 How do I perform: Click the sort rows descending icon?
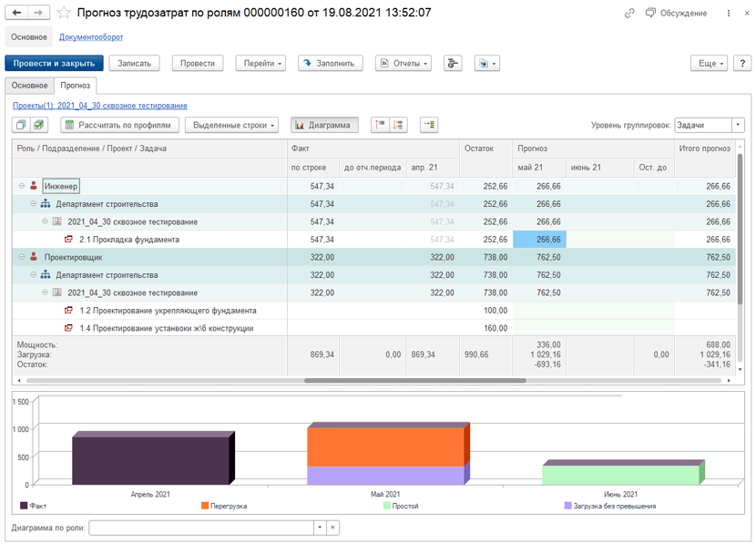398,125
